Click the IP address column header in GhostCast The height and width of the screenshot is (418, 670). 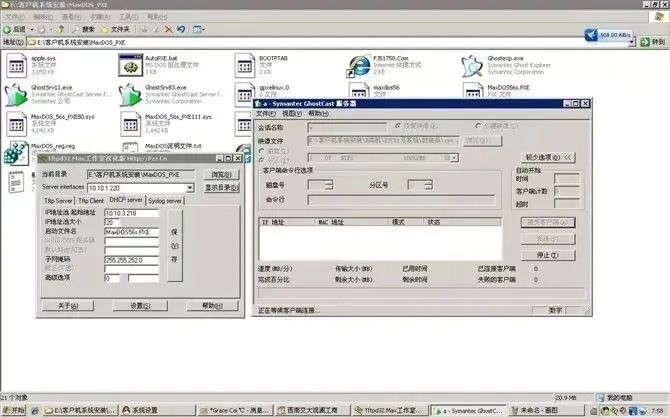pos(286,222)
